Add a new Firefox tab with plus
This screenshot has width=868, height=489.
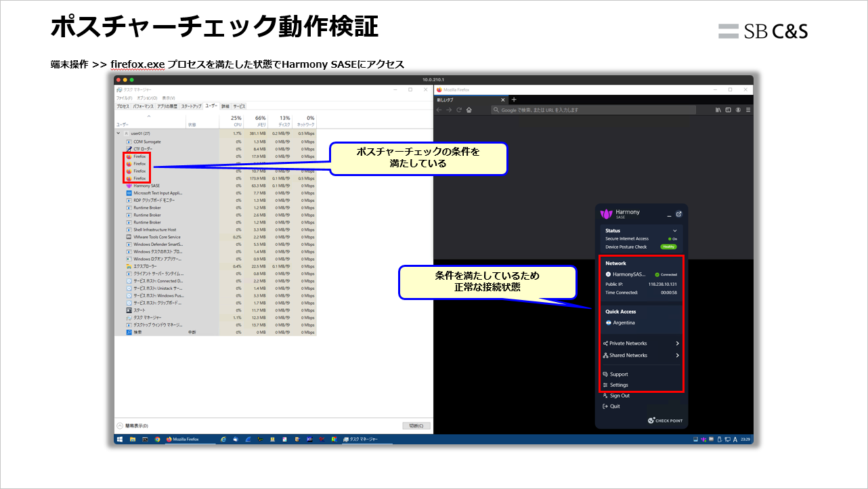click(514, 100)
